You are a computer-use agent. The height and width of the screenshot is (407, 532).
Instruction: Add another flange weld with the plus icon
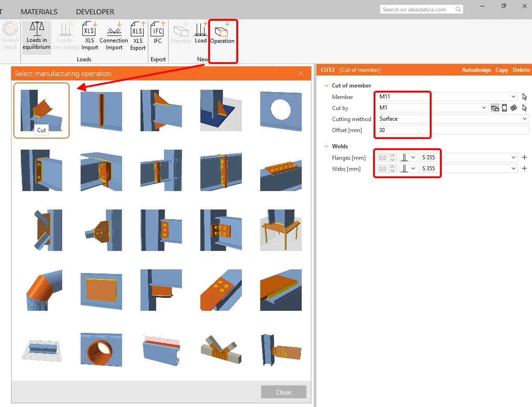(524, 157)
